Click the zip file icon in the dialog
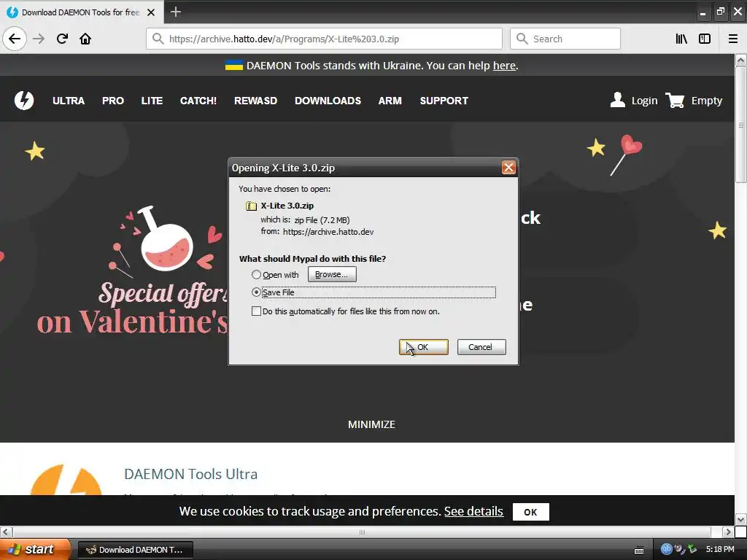Image resolution: width=747 pixels, height=560 pixels. click(251, 206)
